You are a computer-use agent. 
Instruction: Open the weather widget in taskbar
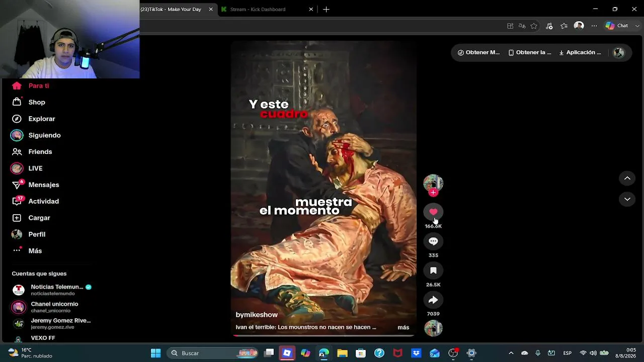tap(30, 353)
